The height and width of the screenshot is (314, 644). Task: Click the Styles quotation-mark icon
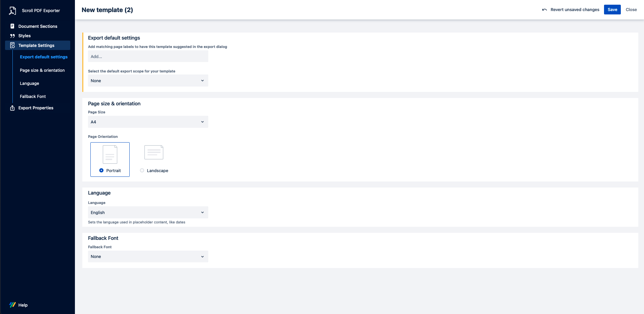tap(12, 36)
